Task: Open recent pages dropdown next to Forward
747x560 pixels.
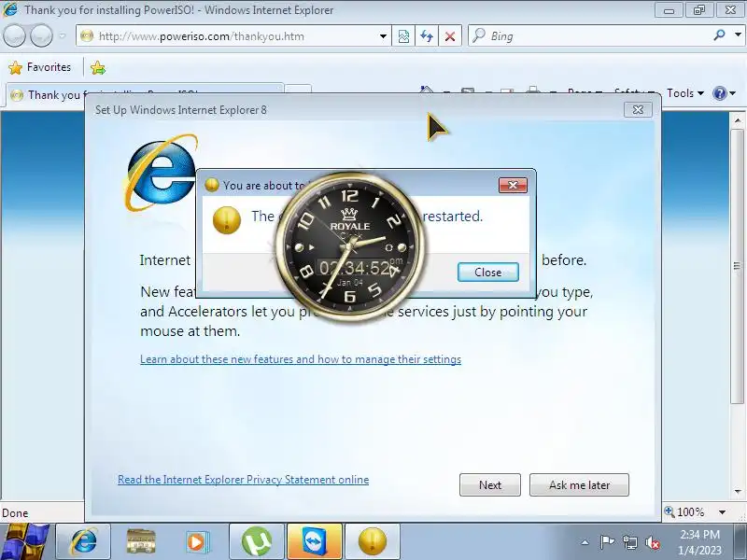Action: click(x=63, y=35)
